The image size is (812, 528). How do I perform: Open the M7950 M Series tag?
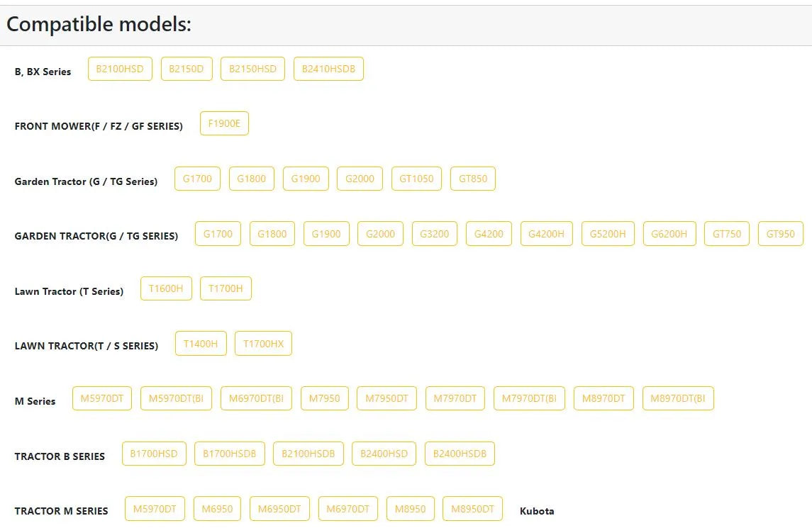click(325, 398)
